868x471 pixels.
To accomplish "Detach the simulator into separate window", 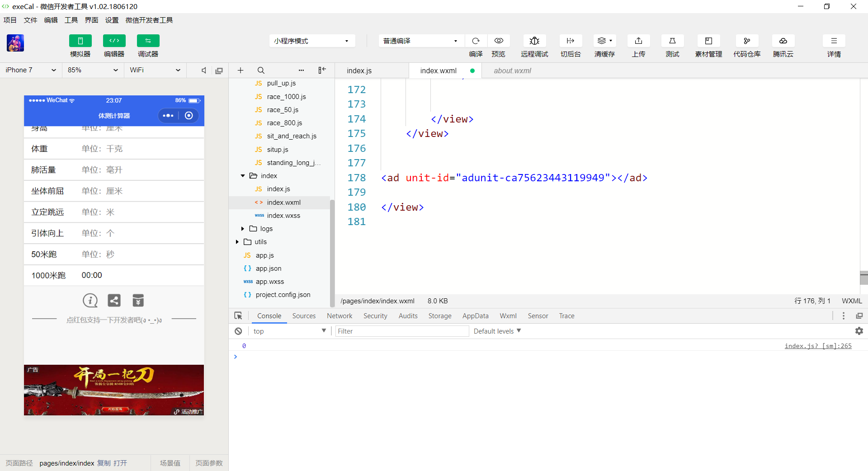I will click(219, 71).
